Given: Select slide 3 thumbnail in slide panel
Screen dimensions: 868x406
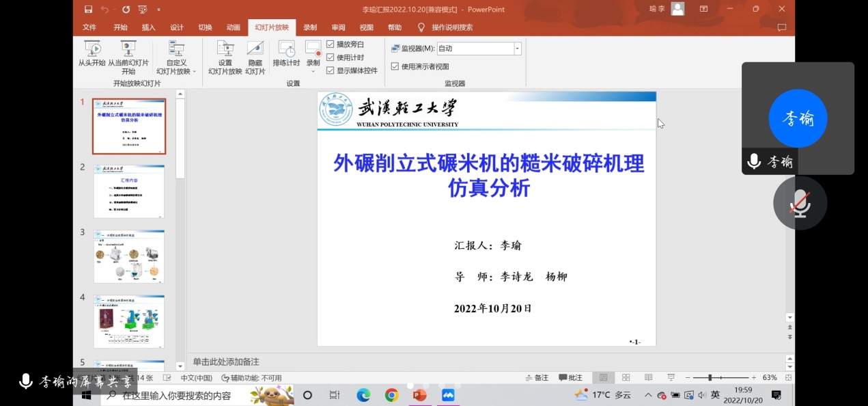Looking at the screenshot, I should point(129,256).
